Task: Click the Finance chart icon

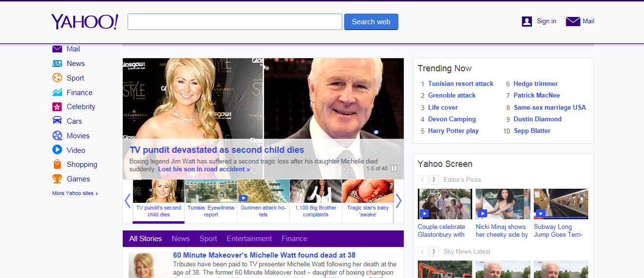Action: coord(57,92)
